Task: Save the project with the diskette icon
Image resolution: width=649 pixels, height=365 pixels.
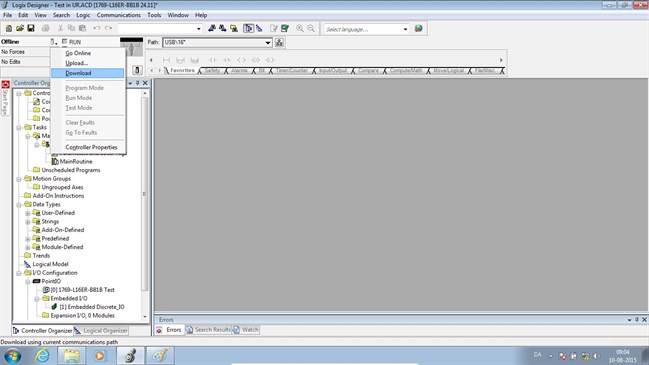Action: (x=31, y=29)
